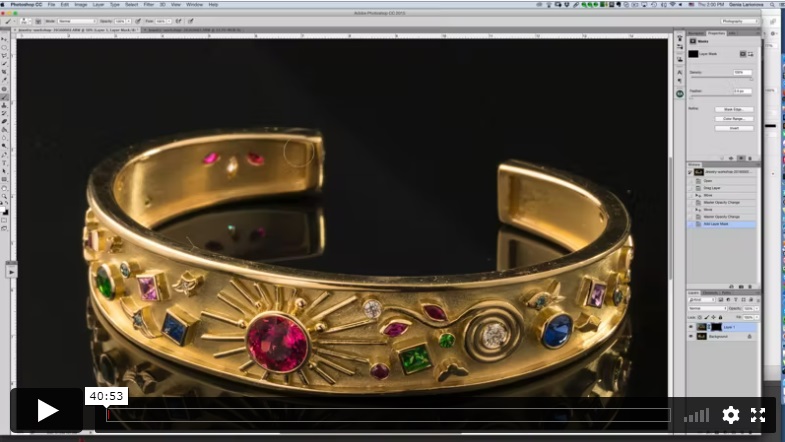Open layer Fill slider arrow
Image resolution: width=785 pixels, height=442 pixels.
point(757,317)
